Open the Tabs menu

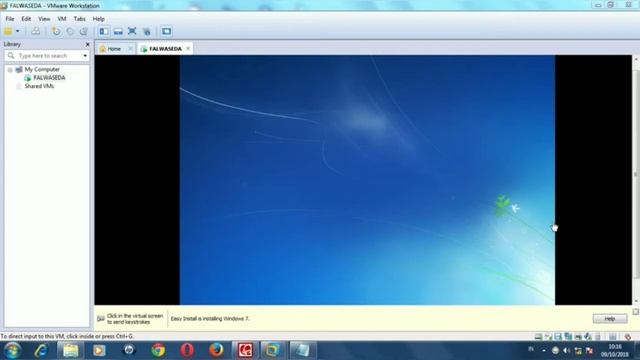(x=80, y=19)
